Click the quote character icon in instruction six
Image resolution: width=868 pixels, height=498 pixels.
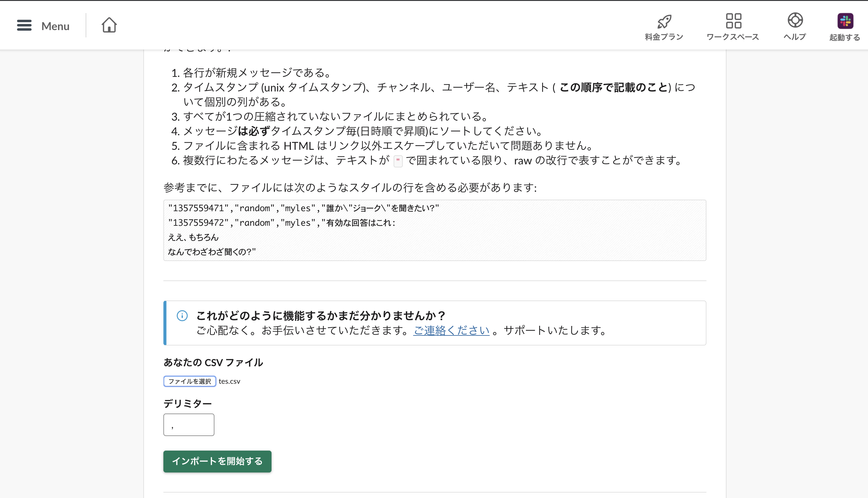click(x=398, y=161)
